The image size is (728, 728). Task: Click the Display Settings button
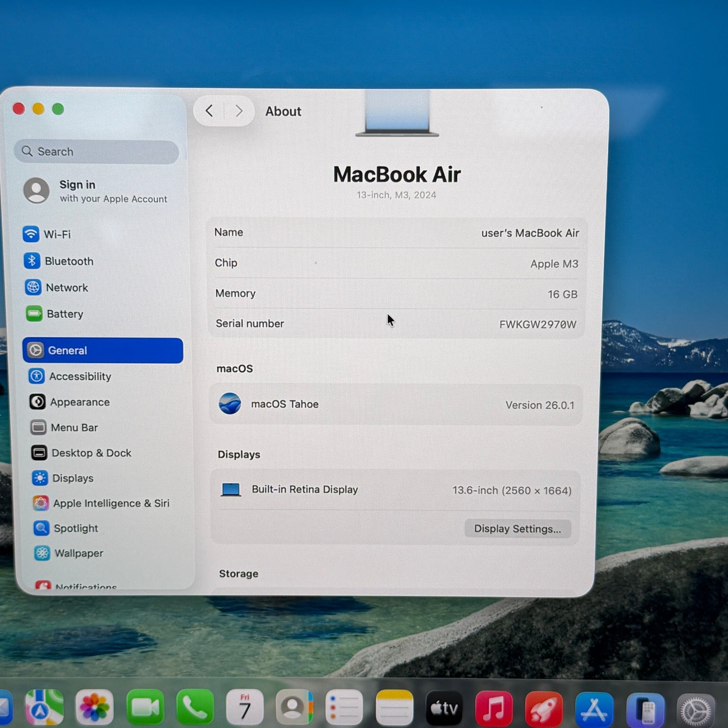517,529
